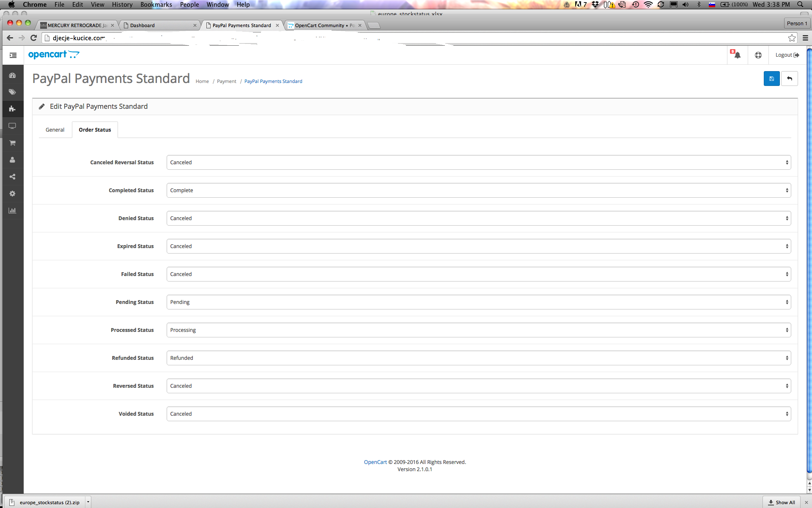Open Voided Status dropdown

[x=478, y=414]
